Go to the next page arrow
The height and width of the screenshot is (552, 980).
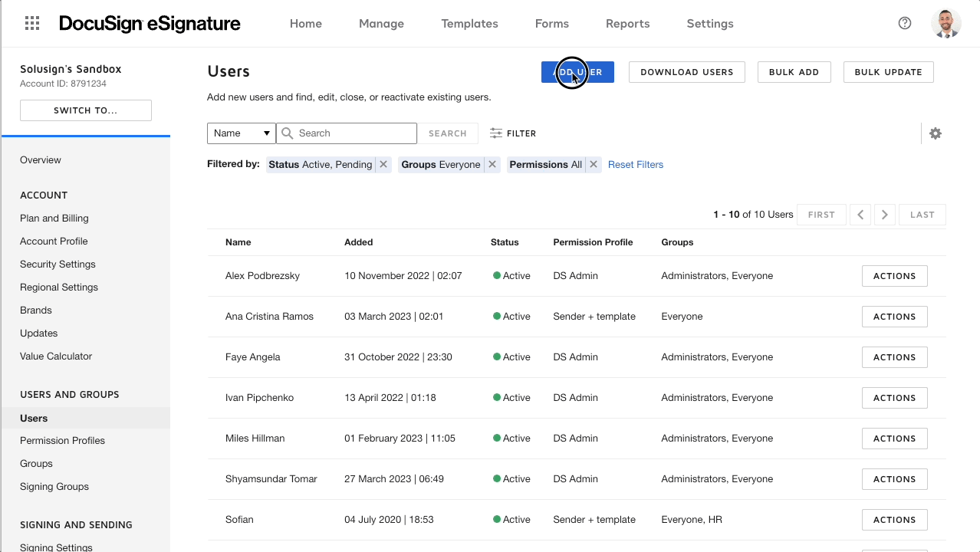point(885,215)
